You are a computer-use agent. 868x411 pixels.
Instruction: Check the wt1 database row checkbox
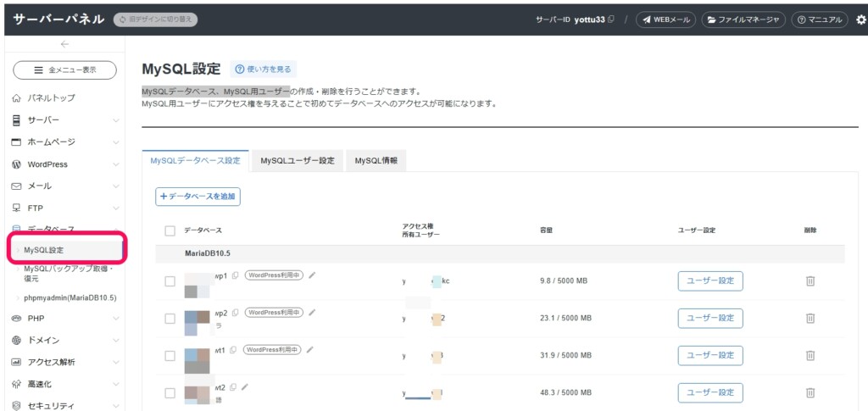[170, 356]
